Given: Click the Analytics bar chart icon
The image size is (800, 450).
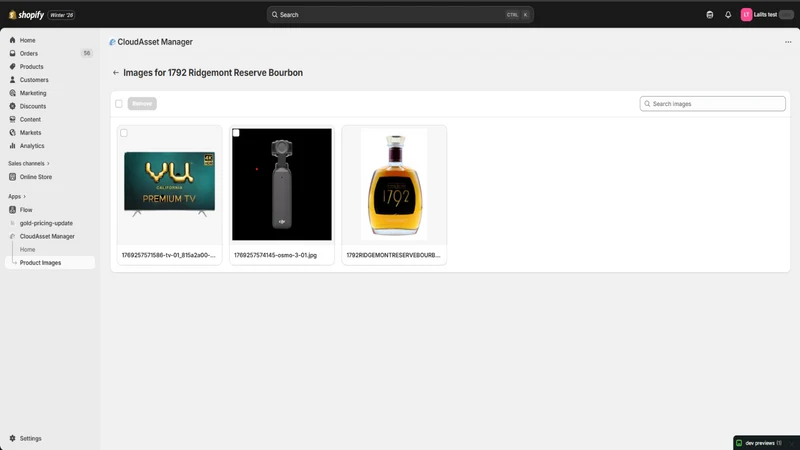Looking at the screenshot, I should 12,146.
